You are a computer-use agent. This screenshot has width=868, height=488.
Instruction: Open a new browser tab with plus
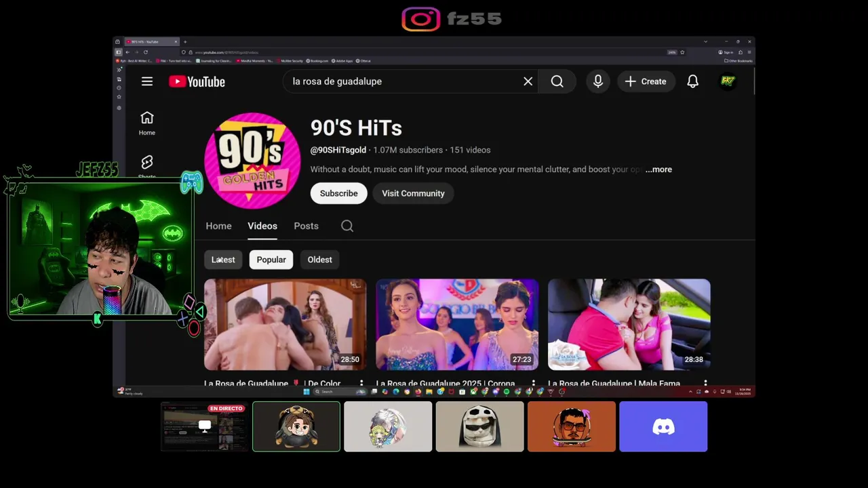pyautogui.click(x=185, y=41)
